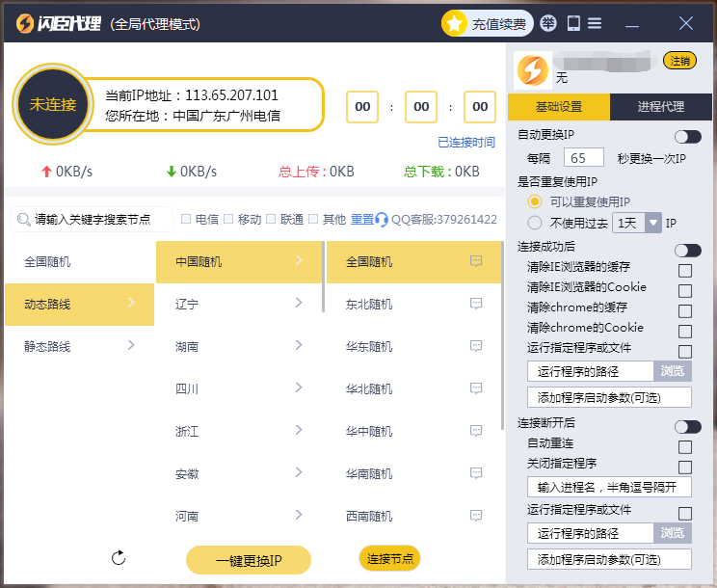Tick the 联通 filter checkbox
Screen dimensions: 717x588
(x=271, y=219)
